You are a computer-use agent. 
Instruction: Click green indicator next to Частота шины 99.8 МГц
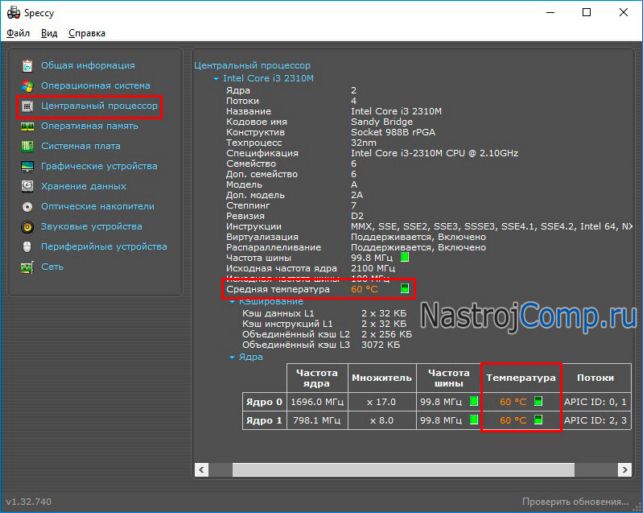click(404, 258)
